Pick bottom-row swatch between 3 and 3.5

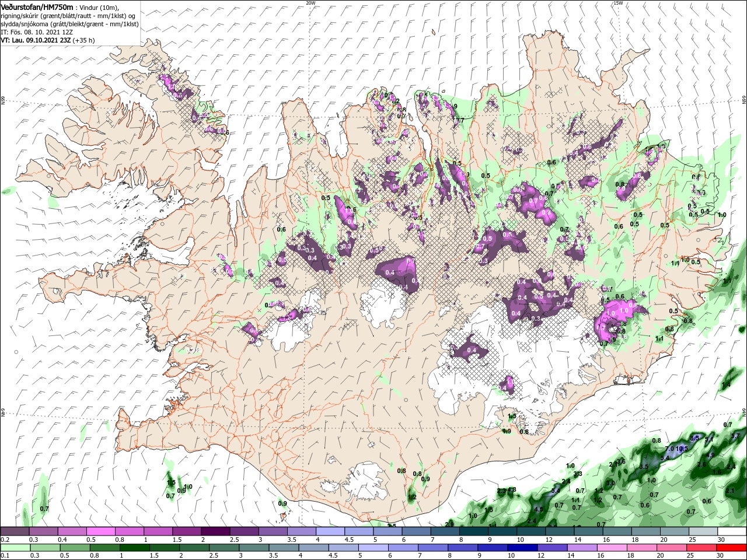coord(253,548)
